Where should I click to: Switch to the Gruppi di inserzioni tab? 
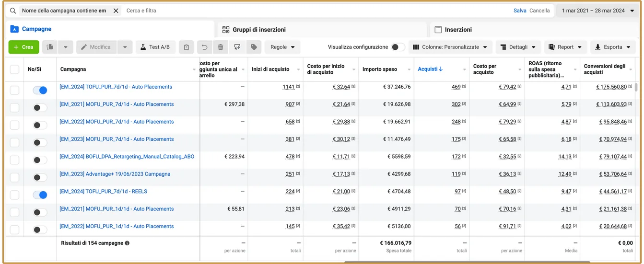pos(322,29)
